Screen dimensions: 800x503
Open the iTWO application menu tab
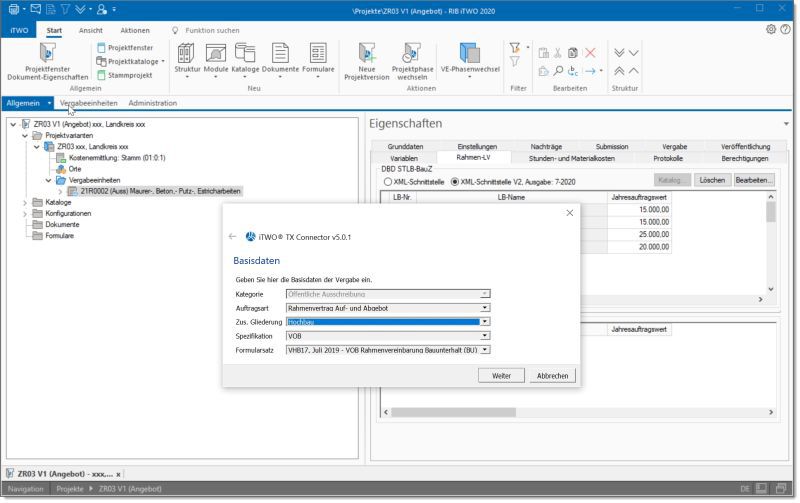tap(19, 30)
